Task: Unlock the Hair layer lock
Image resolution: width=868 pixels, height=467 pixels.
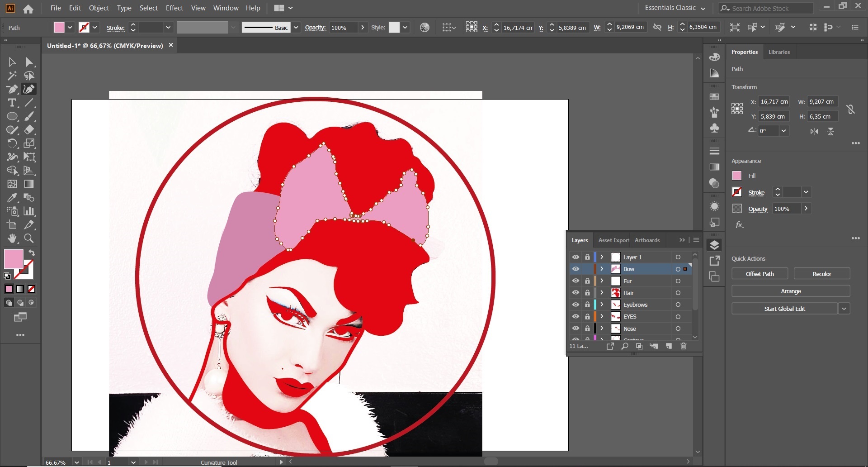Action: [x=587, y=293]
